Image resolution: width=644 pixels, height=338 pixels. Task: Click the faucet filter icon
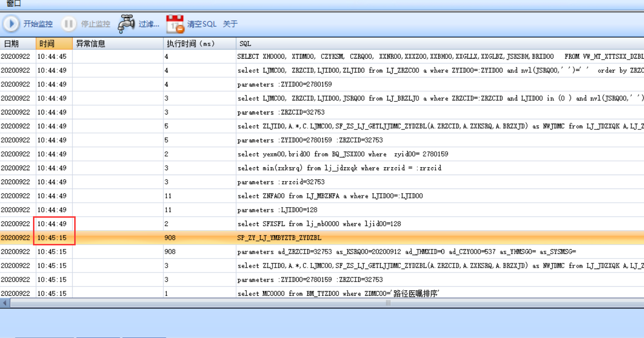126,24
